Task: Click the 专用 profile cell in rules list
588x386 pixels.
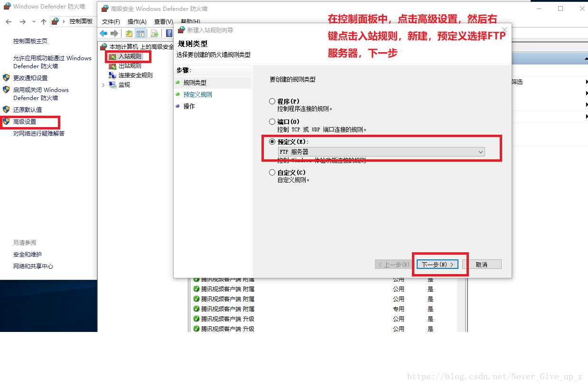Action: point(398,309)
